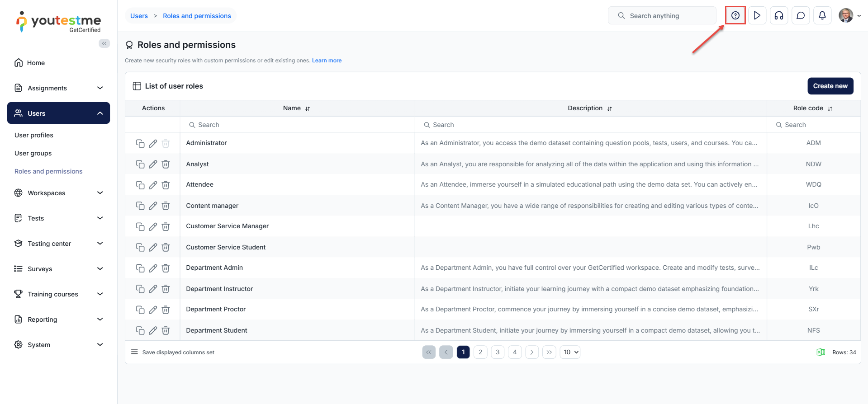Image resolution: width=868 pixels, height=404 pixels.
Task: Click the help question mark icon
Action: click(x=735, y=16)
